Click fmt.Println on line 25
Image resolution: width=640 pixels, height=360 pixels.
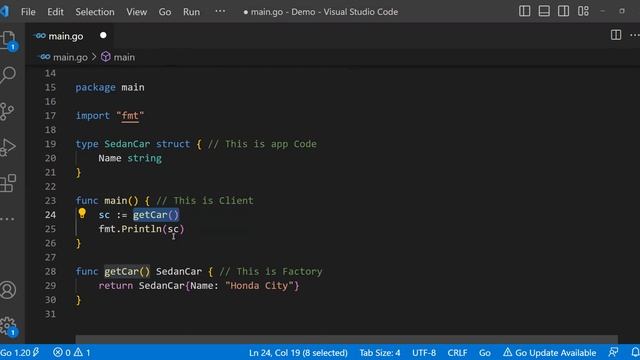pos(130,229)
